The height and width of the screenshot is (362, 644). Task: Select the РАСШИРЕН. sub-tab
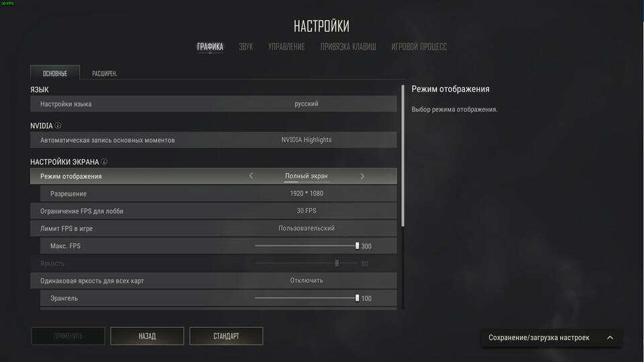(105, 74)
